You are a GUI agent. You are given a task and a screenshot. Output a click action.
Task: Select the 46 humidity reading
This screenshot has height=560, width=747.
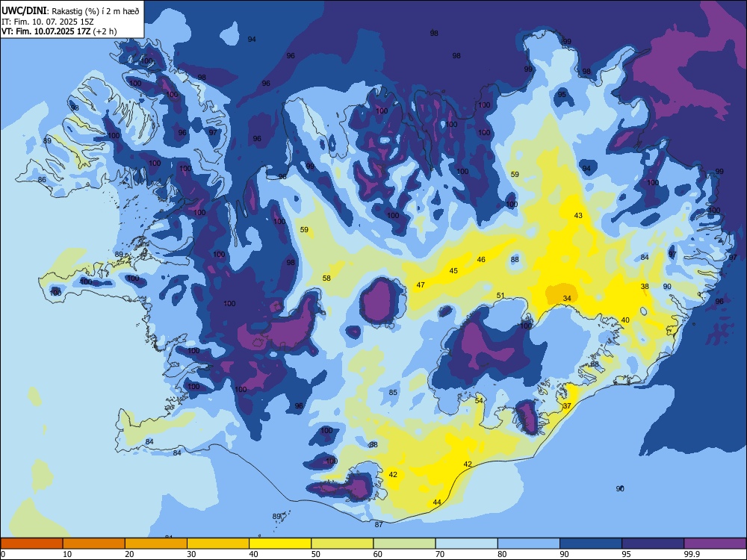click(x=481, y=259)
